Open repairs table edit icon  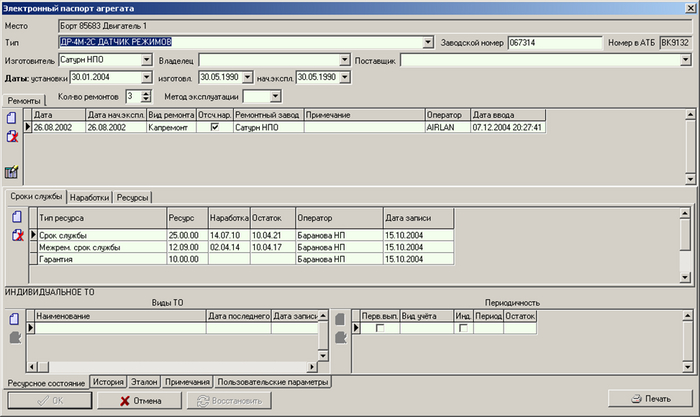[12, 172]
